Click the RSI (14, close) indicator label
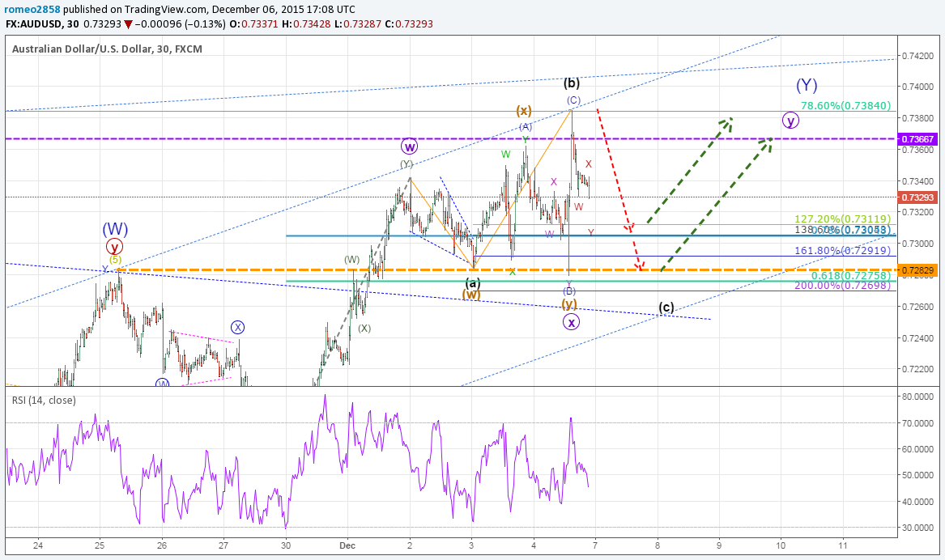The image size is (945, 560). [44, 401]
